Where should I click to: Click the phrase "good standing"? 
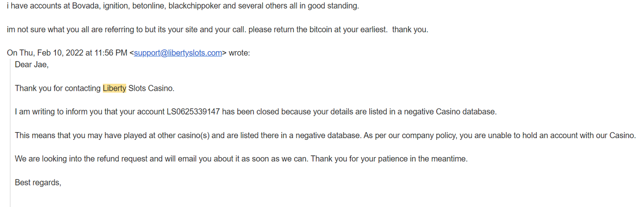[x=338, y=6]
